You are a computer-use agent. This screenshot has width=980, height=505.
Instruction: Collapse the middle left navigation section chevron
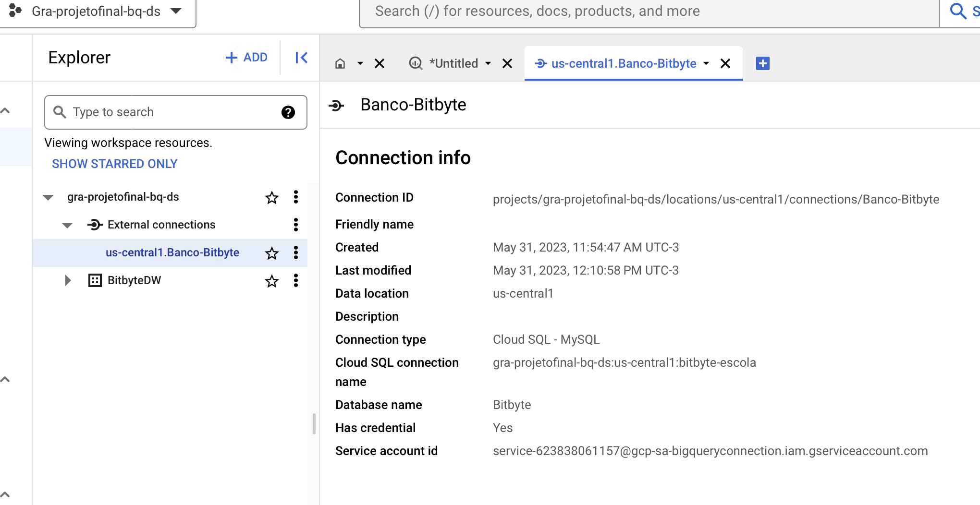[5, 380]
